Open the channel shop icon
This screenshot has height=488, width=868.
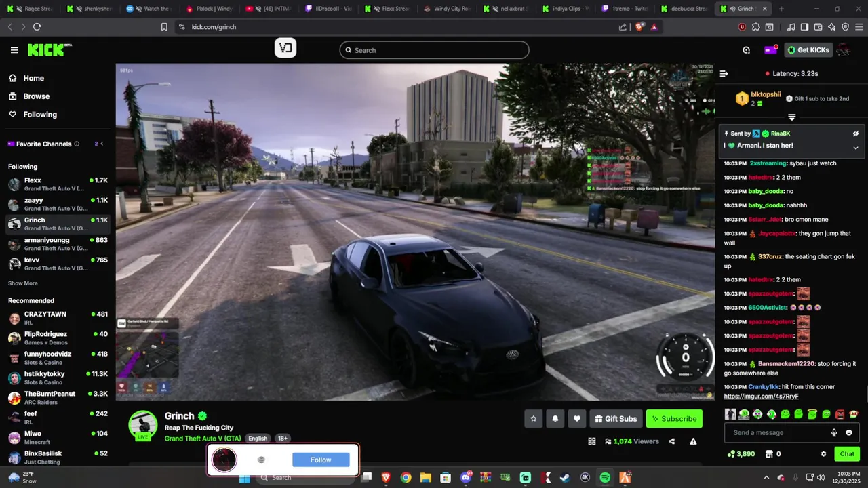(769, 454)
